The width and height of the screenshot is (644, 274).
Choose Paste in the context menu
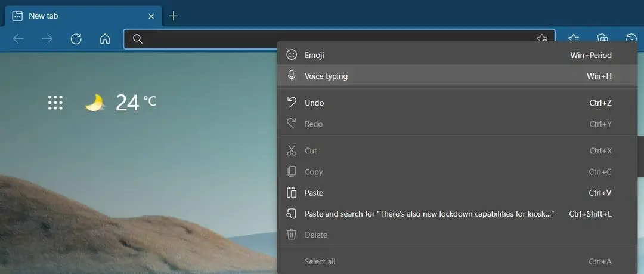pyautogui.click(x=457, y=193)
